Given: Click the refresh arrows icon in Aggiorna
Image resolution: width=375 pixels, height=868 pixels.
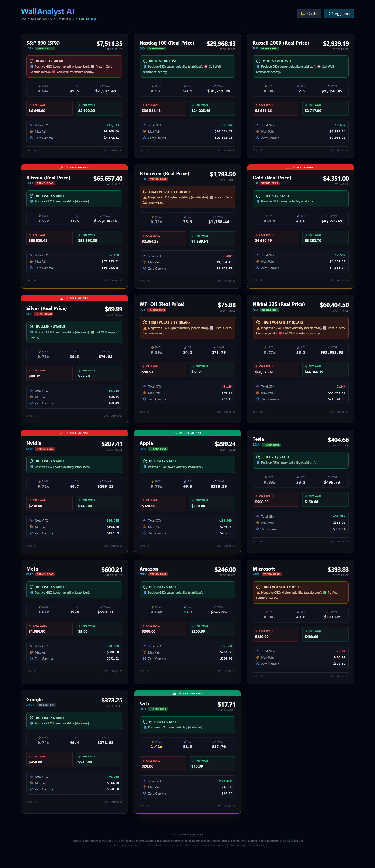Looking at the screenshot, I should pyautogui.click(x=330, y=14).
